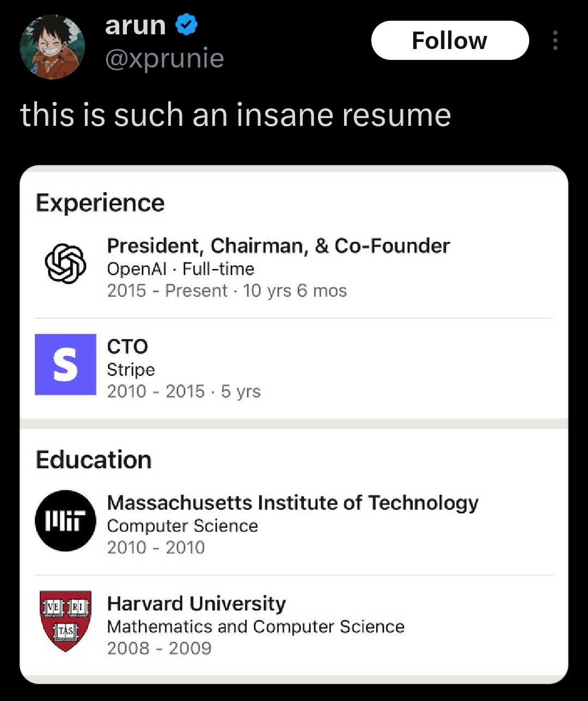Click the Education section heading
Screen dimensions: 588x701
coord(94,460)
